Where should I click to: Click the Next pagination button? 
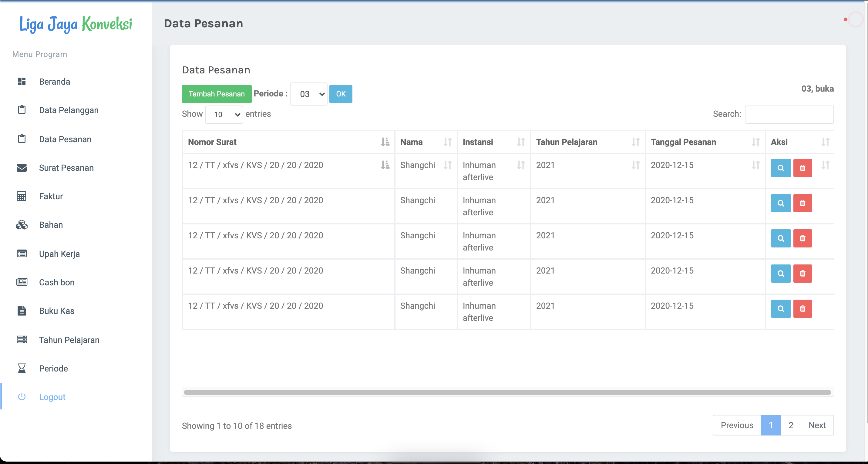coord(817,425)
